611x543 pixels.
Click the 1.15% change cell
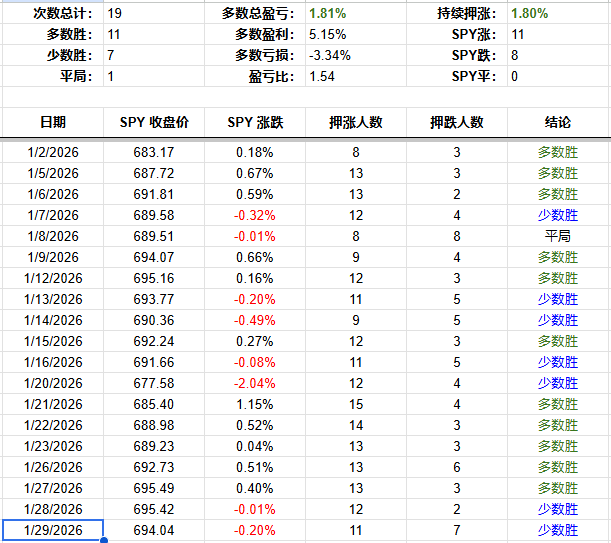pos(254,405)
